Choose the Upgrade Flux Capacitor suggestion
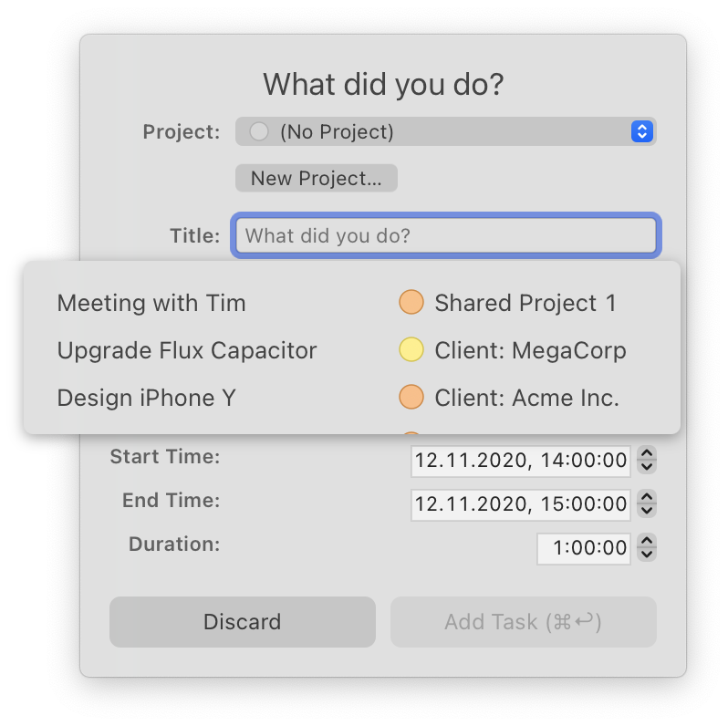 187,350
